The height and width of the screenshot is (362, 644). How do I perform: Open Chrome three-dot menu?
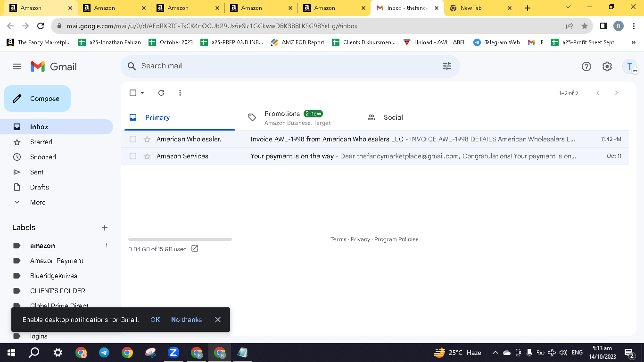pyautogui.click(x=634, y=26)
